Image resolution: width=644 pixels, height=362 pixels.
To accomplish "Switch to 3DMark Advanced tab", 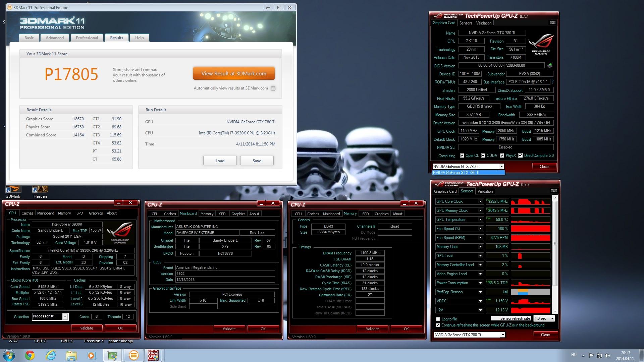I will click(55, 38).
